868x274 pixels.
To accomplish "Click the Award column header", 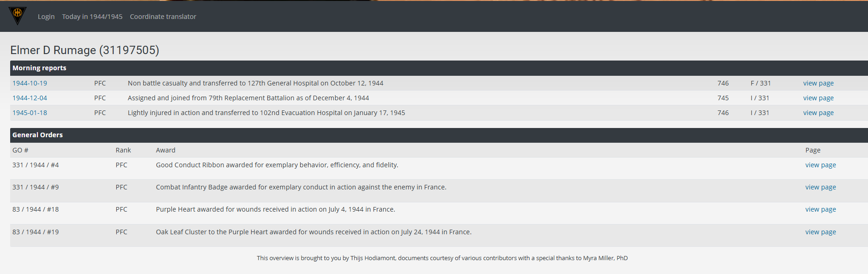I will click(165, 150).
